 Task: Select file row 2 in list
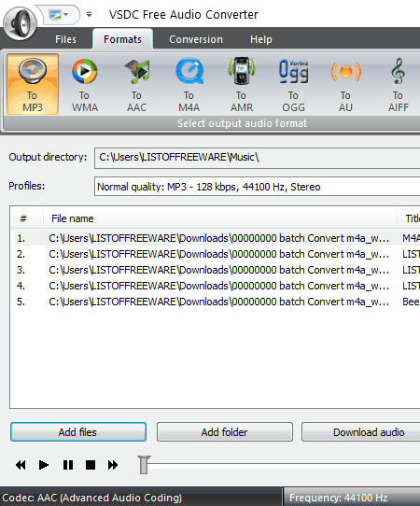point(217,254)
